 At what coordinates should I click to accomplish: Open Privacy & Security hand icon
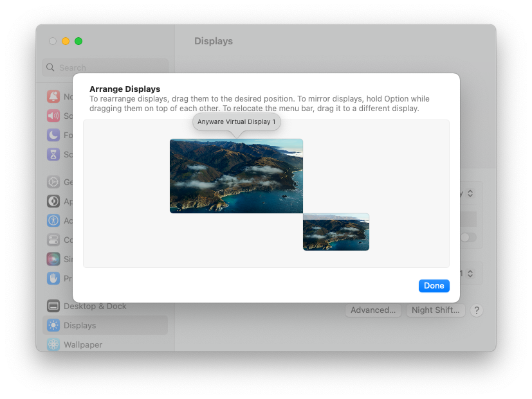53,279
